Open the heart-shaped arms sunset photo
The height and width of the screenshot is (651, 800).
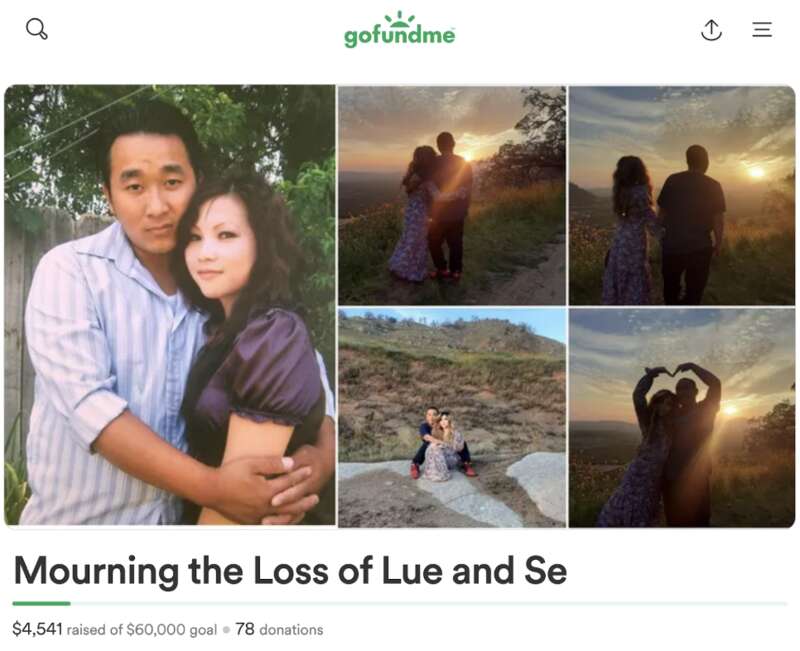(682, 418)
